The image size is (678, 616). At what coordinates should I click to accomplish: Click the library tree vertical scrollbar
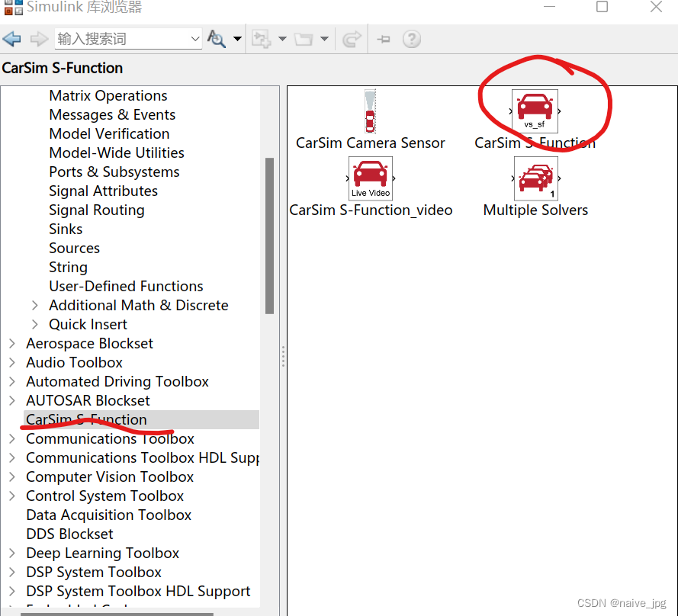(x=269, y=236)
